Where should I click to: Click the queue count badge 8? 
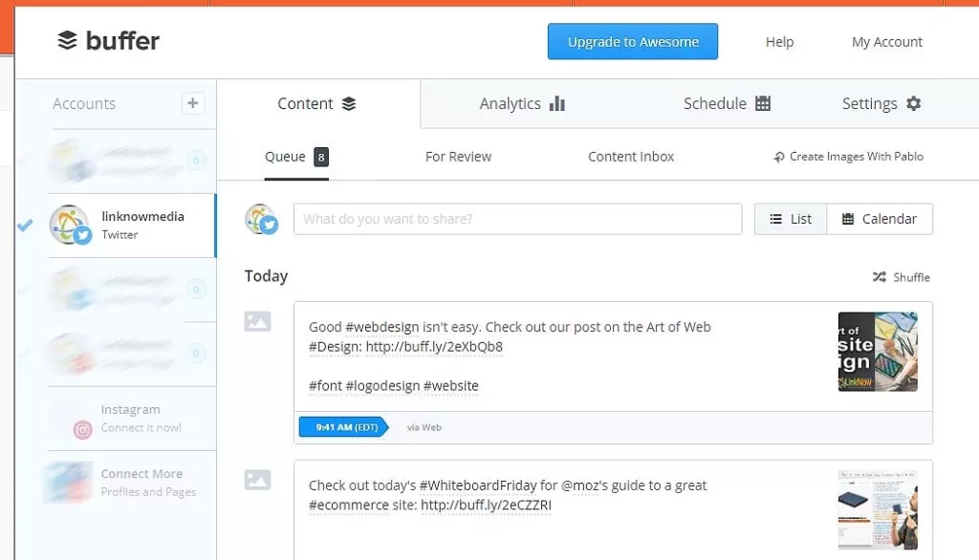(x=321, y=157)
